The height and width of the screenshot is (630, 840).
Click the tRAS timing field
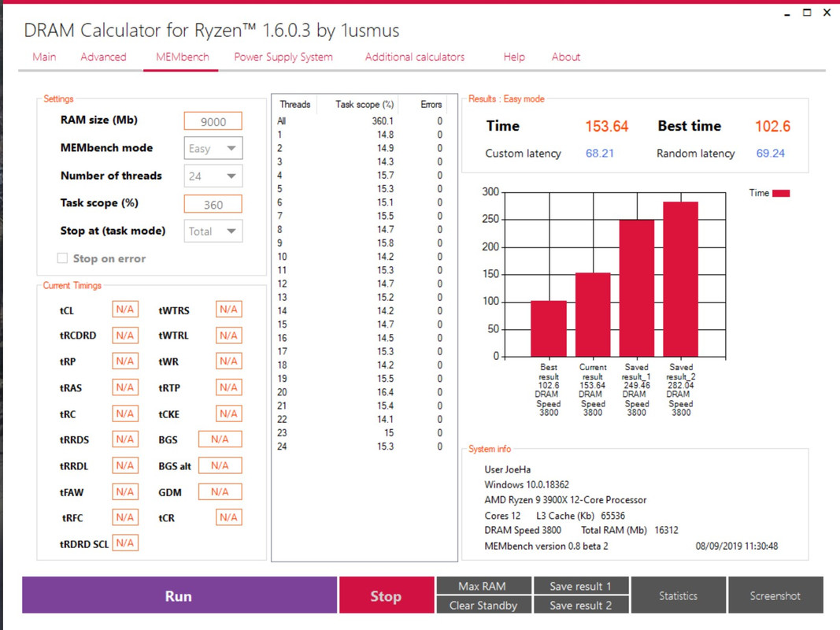125,387
